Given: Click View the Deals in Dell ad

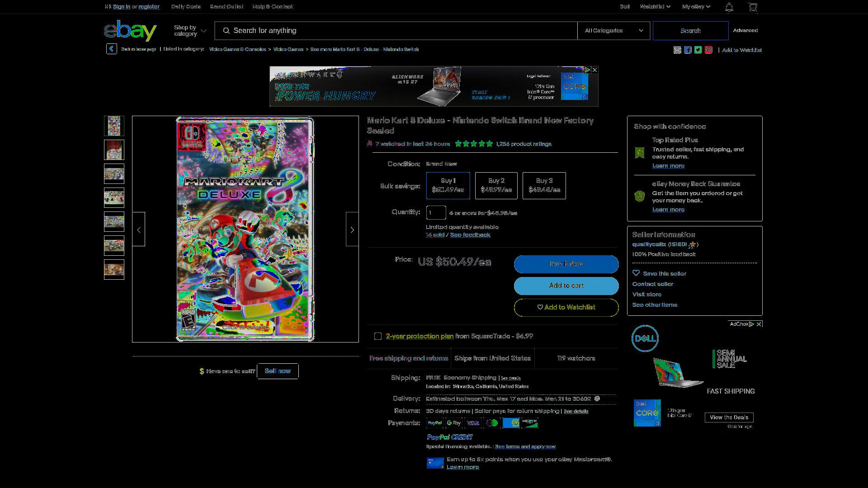Looking at the screenshot, I should point(729,418).
